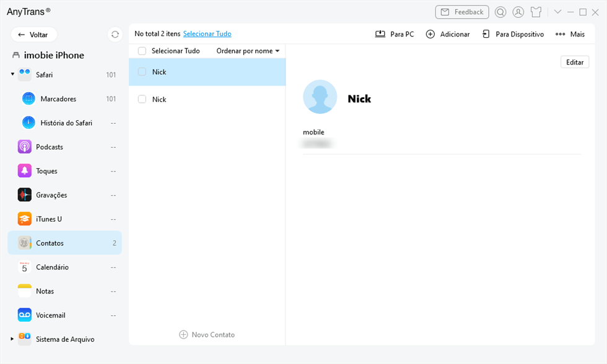Click the Sistema de Arquivo icon
Viewport: 607px width, 364px height.
[24, 339]
